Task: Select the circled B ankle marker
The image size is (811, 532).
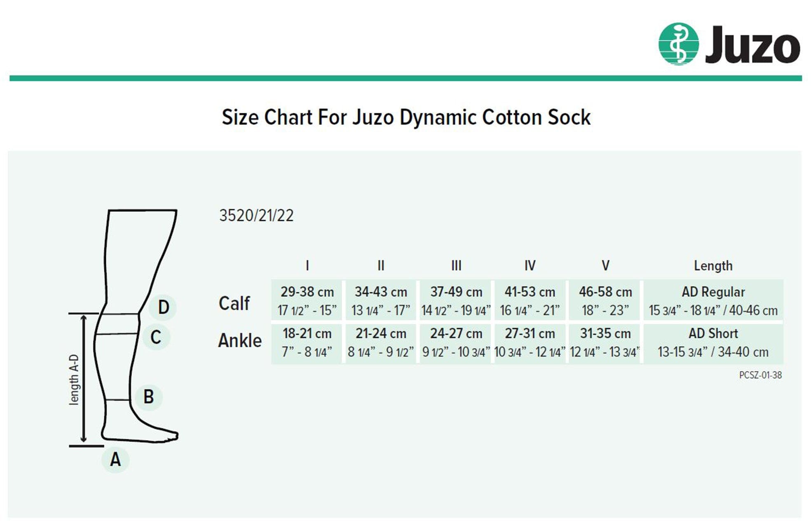Action: point(148,397)
